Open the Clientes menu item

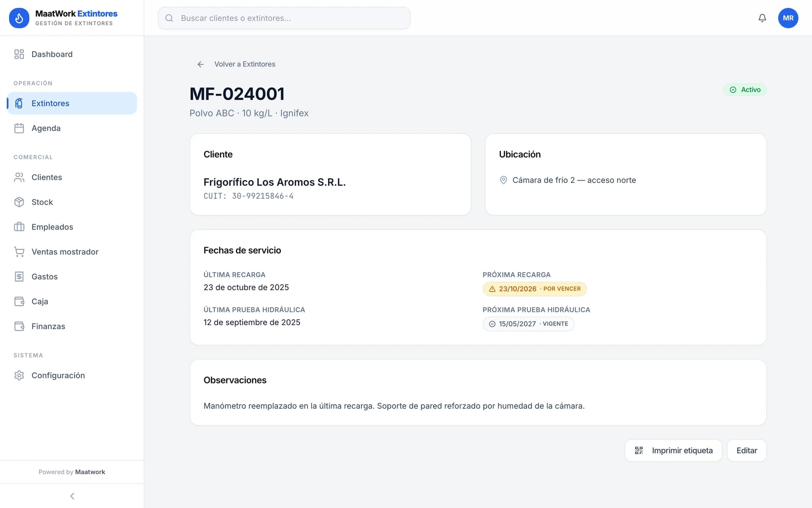(x=72, y=177)
